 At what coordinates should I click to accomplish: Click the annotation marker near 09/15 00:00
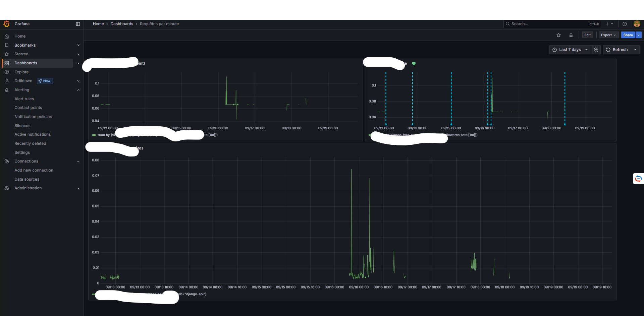pos(451,124)
